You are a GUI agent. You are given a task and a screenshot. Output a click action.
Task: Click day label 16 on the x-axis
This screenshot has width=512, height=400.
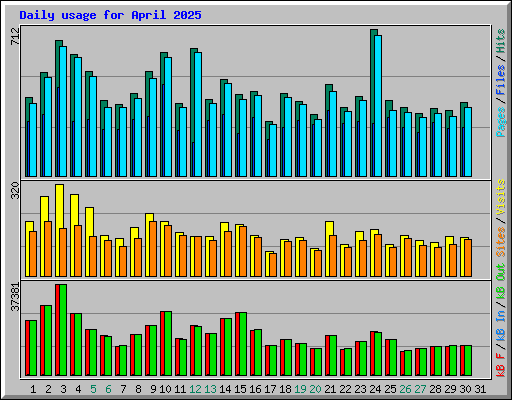pyautogui.click(x=255, y=389)
